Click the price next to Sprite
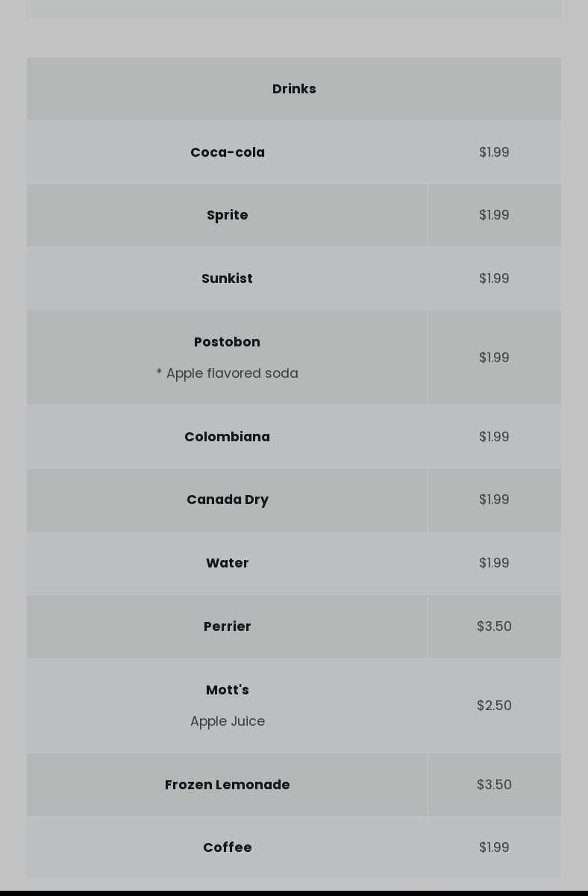The width and height of the screenshot is (588, 896). (x=494, y=215)
